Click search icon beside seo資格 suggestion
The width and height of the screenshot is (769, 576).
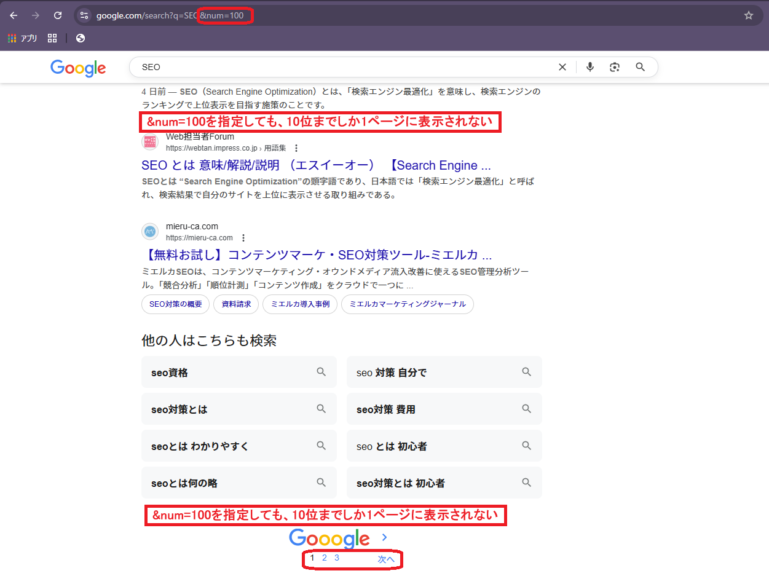point(321,372)
